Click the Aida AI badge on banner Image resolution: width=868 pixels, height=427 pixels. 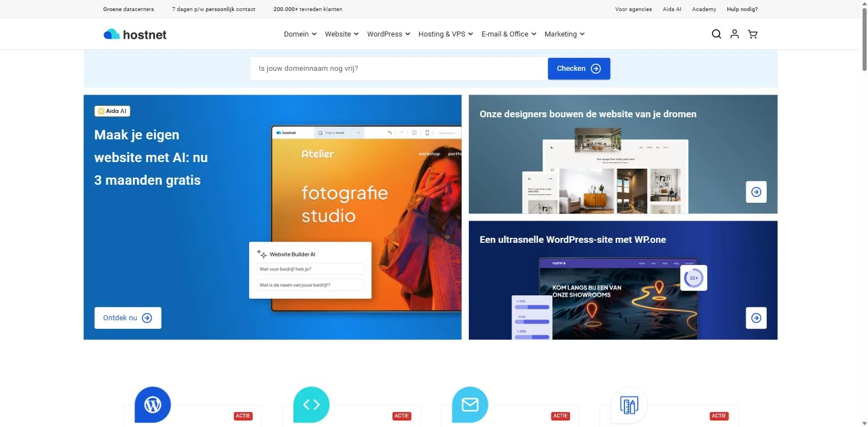[112, 111]
